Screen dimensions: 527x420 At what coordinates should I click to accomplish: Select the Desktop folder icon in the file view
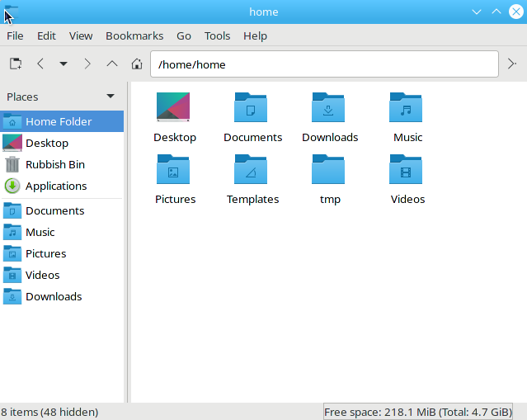173,107
